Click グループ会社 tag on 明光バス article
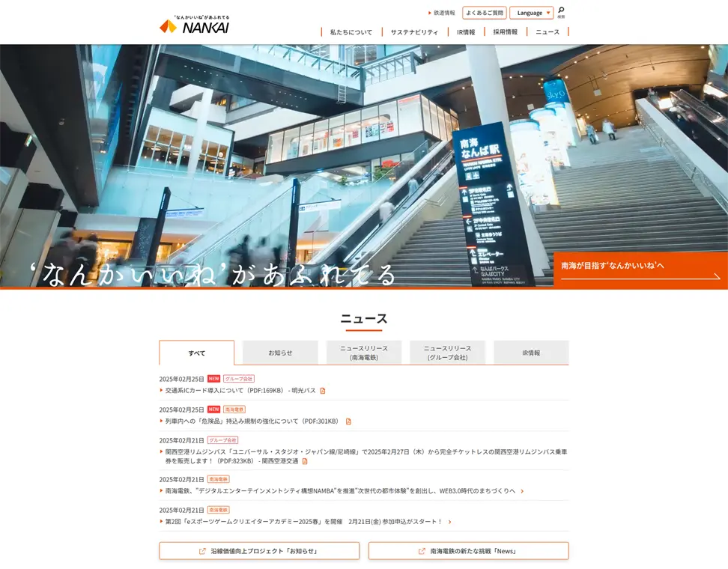728x569 pixels. 239,379
